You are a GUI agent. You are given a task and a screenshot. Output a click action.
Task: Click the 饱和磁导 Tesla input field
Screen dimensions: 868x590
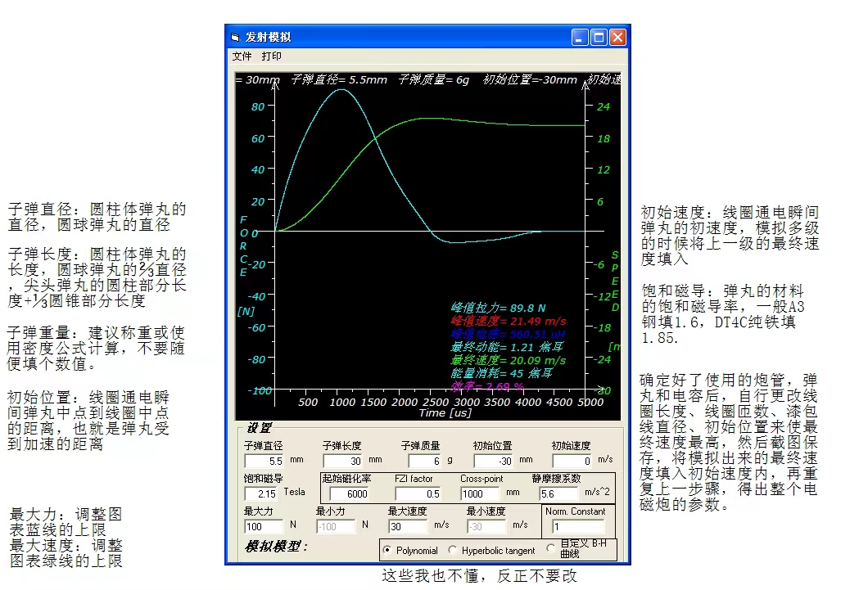260,493
